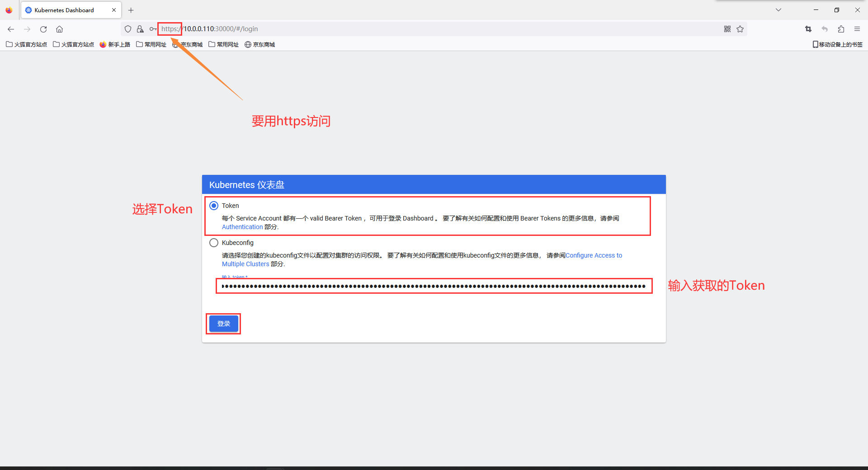Restore down the browser window
Viewport: 868px width, 470px height.
point(837,10)
